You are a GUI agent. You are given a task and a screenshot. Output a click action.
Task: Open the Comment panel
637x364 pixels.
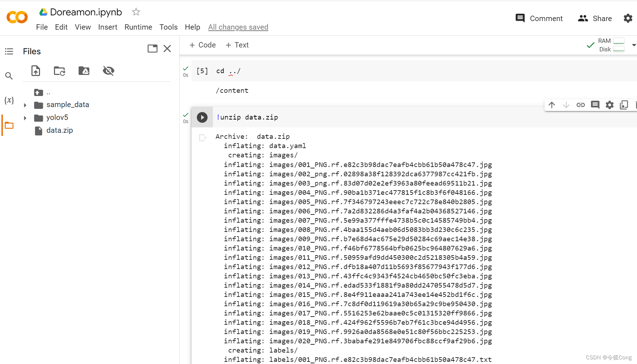pos(539,18)
